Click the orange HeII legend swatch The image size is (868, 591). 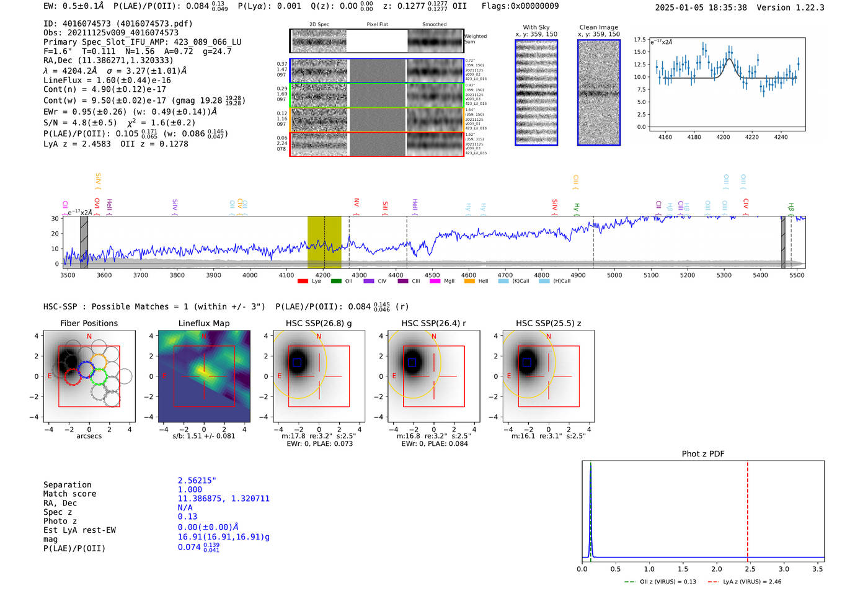click(469, 281)
